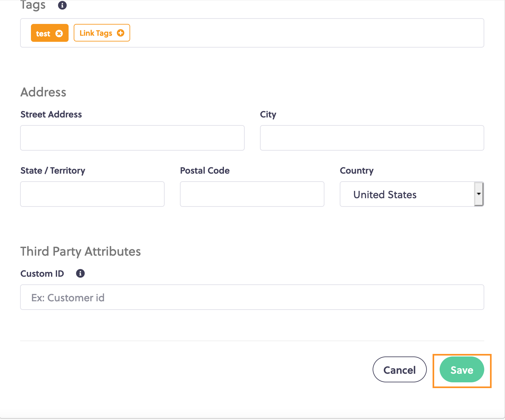Click the 'Custom ID' label
The width and height of the screenshot is (505, 420).
click(x=42, y=274)
